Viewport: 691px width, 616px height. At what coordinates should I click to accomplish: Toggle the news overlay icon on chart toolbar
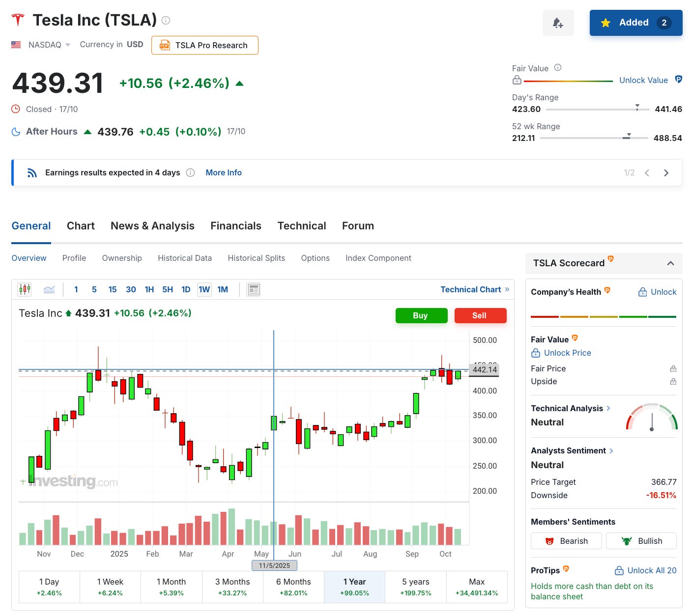tap(254, 289)
